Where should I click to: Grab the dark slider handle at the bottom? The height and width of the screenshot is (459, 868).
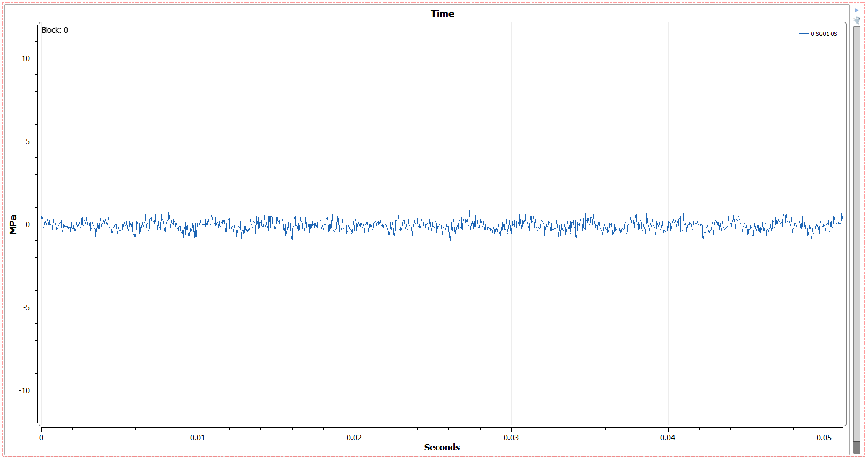coord(857,447)
